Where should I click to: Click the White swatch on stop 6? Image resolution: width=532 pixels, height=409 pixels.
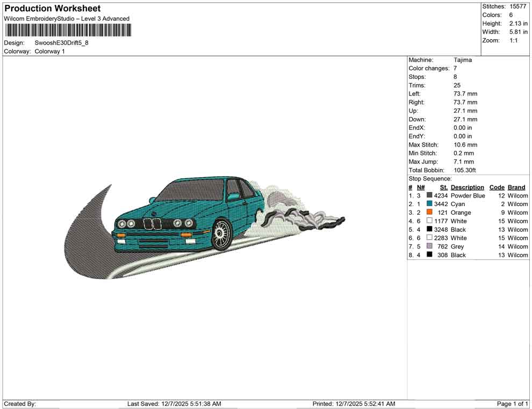(x=429, y=238)
